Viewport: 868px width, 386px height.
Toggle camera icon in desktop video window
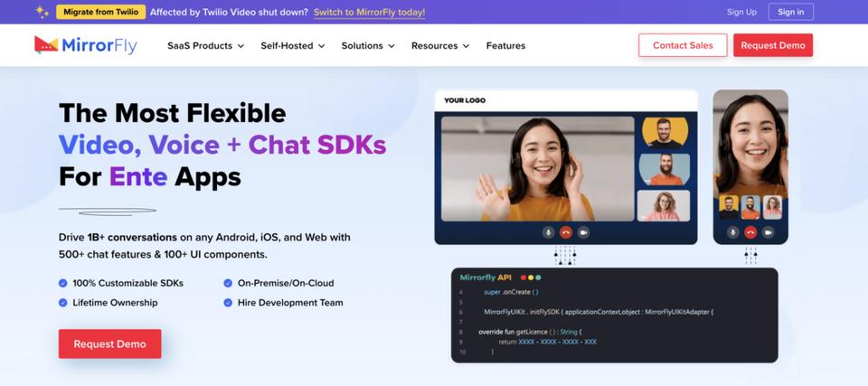point(583,232)
